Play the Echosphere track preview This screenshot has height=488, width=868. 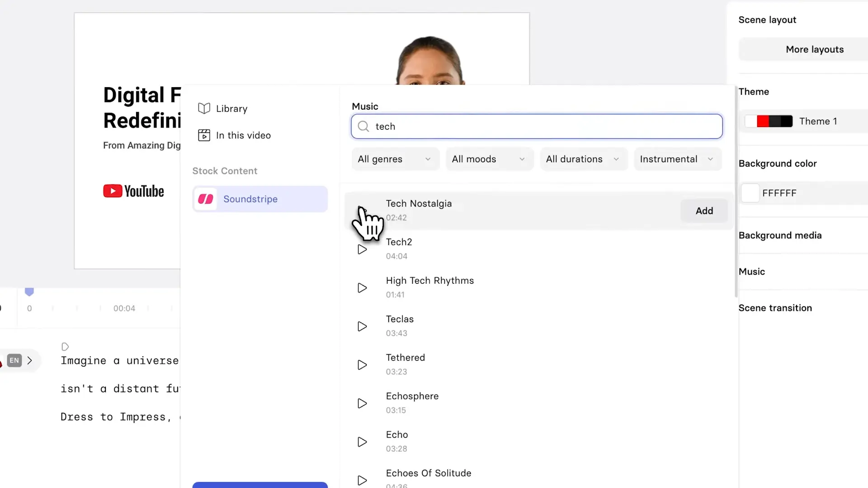(x=362, y=403)
